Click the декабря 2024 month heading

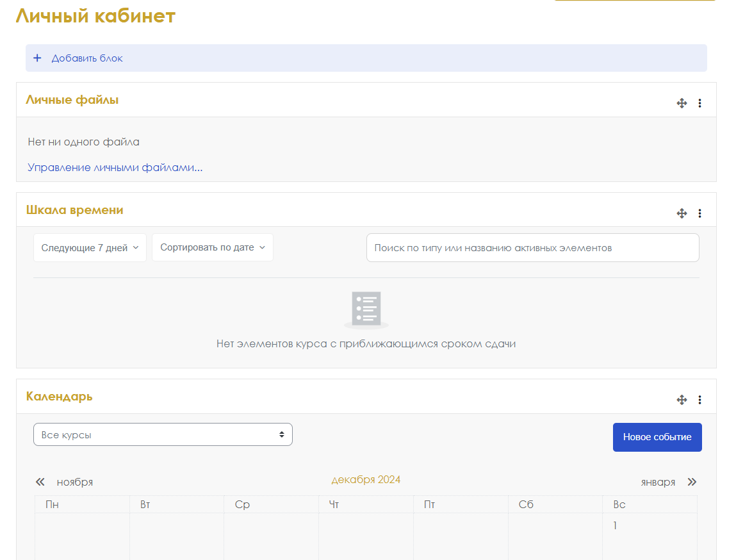click(366, 480)
